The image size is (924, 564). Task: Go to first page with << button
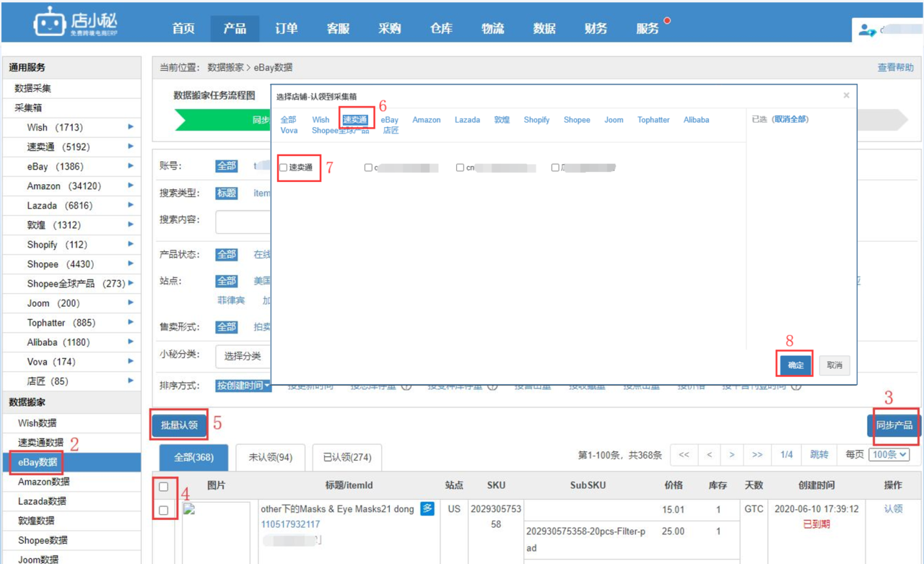pyautogui.click(x=684, y=455)
